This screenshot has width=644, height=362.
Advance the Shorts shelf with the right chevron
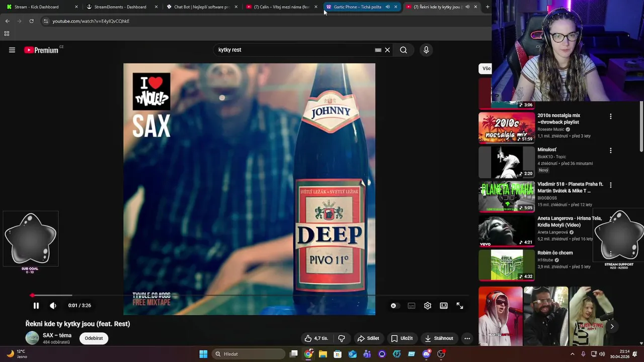[x=612, y=326]
